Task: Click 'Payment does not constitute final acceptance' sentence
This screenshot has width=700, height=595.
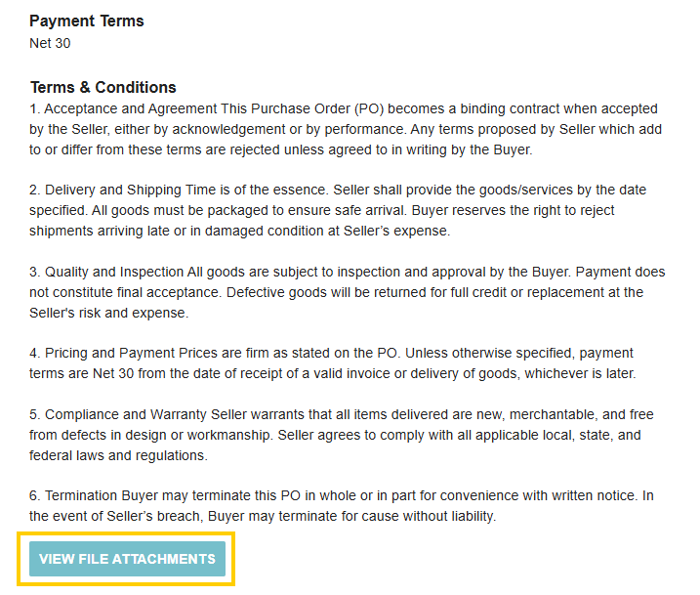Action: pos(348,281)
